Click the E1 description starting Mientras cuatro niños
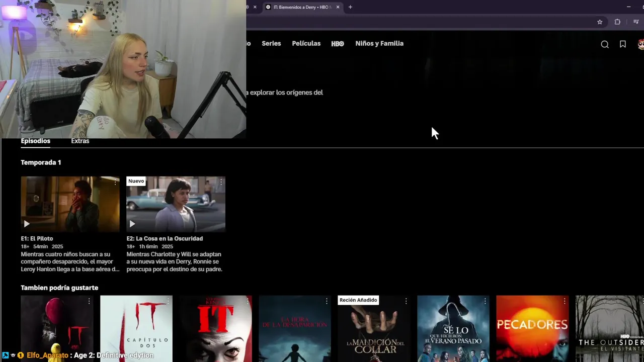The height and width of the screenshot is (362, 644). point(70,261)
